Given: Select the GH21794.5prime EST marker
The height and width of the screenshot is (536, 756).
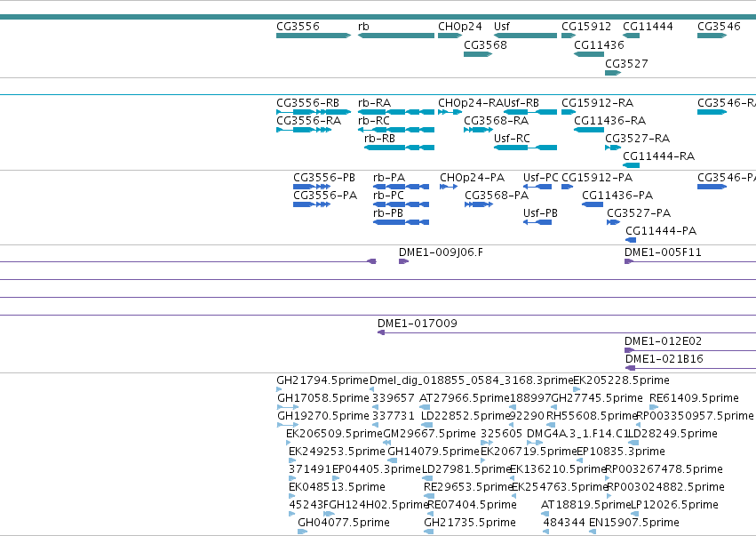Looking at the screenshot, I should pyautogui.click(x=279, y=389).
